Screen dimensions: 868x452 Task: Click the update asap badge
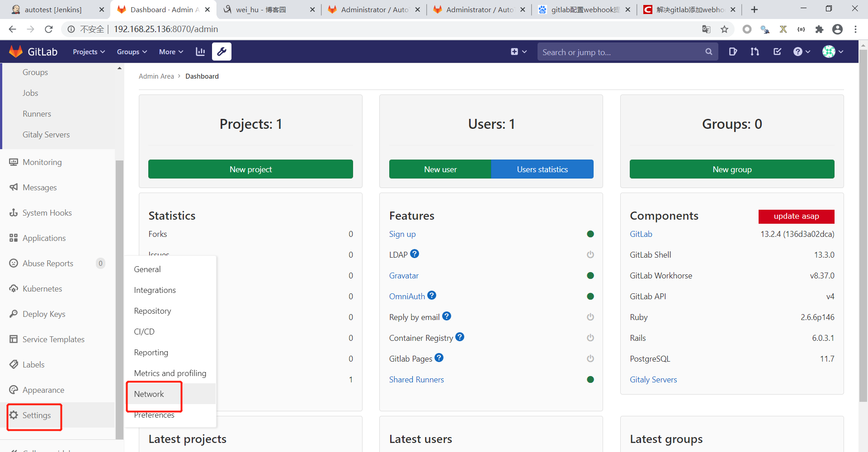(x=797, y=216)
